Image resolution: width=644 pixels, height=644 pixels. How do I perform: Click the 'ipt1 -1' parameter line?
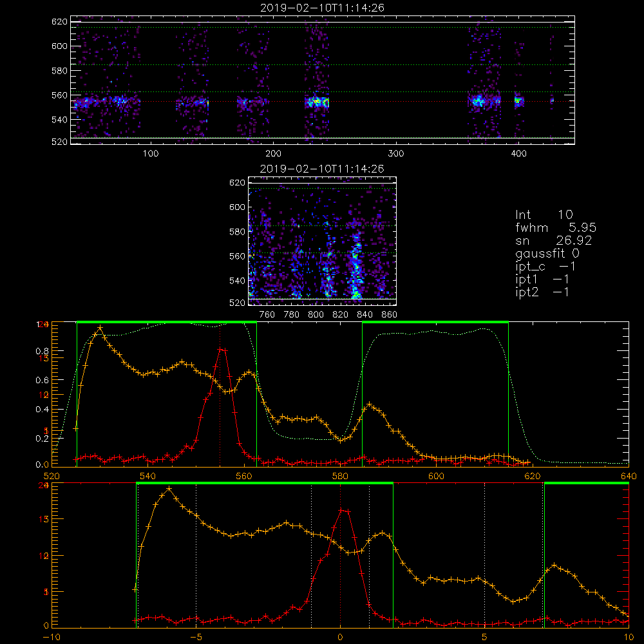coord(542,279)
